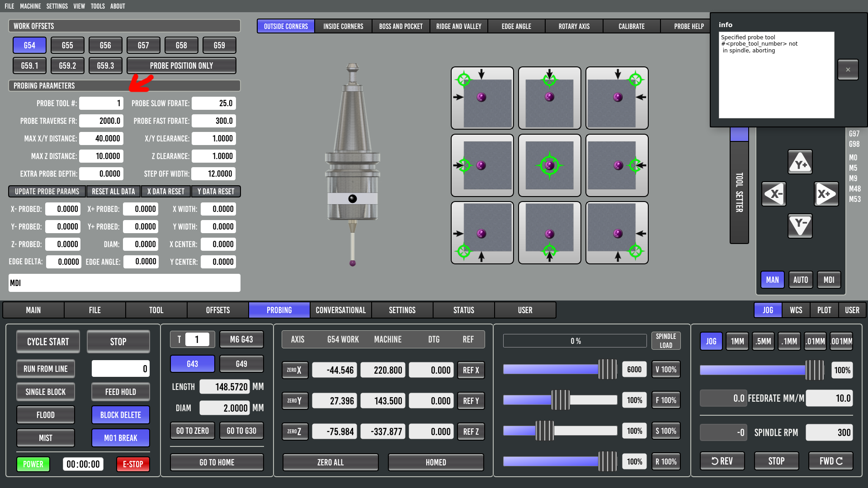Toggle machine POWER button

33,464
